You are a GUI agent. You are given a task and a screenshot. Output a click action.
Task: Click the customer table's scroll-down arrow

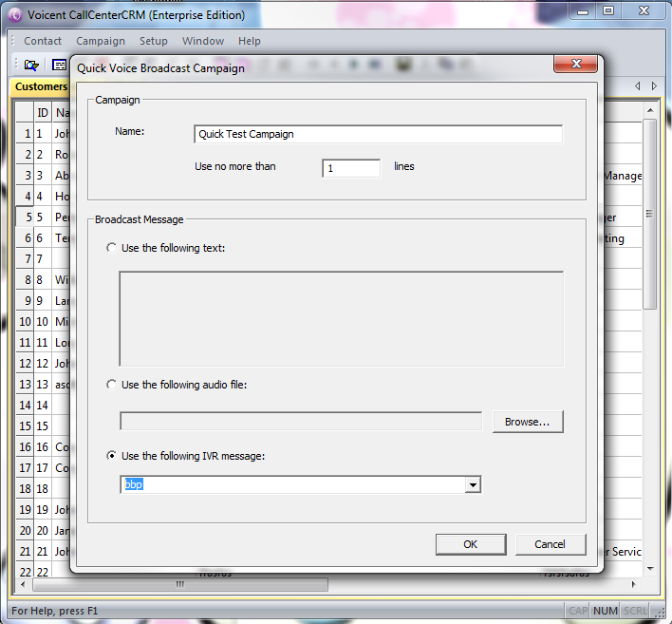pos(650,568)
